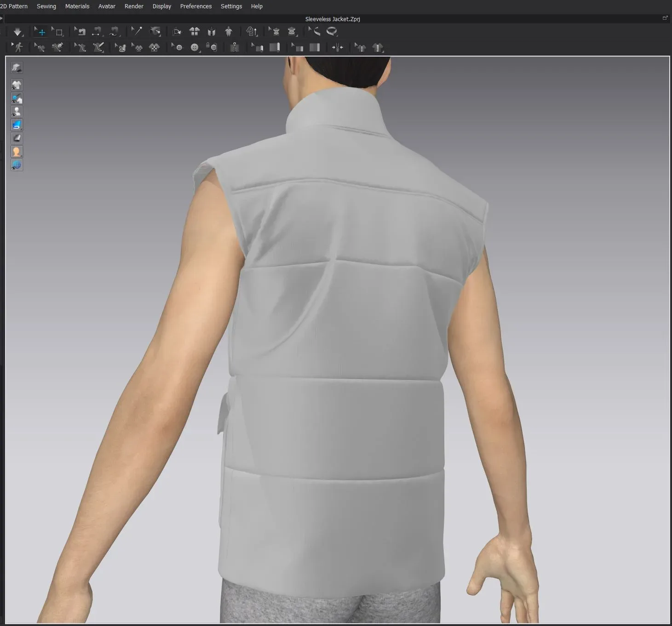The width and height of the screenshot is (672, 626).
Task: Pick the Pin (tack) tool
Action: tap(137, 32)
